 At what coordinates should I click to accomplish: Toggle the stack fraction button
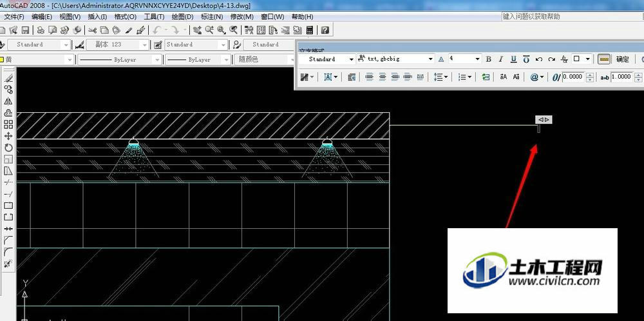click(564, 59)
